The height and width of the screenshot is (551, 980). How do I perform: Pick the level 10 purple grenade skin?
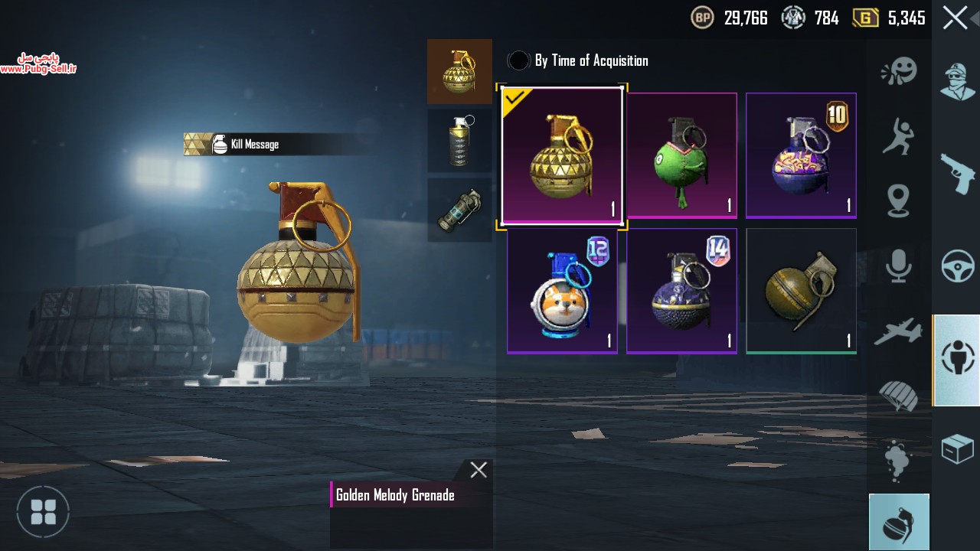tap(801, 155)
